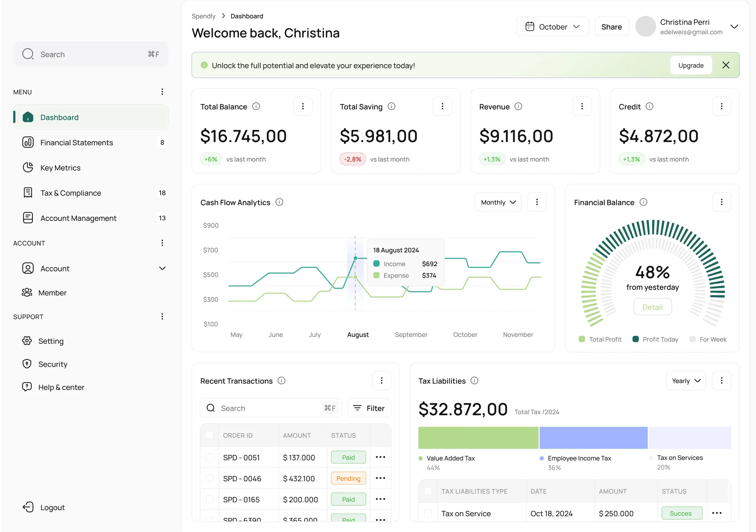756x532 pixels.
Task: Expand the Monthly cash flow dropdown
Action: click(498, 202)
